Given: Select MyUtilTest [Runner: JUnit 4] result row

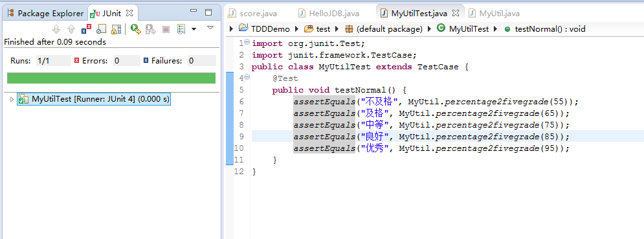Looking at the screenshot, I should point(94,99).
